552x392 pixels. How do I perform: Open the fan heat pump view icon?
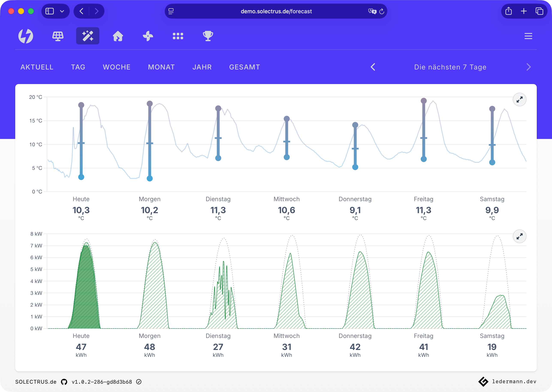[x=148, y=36]
